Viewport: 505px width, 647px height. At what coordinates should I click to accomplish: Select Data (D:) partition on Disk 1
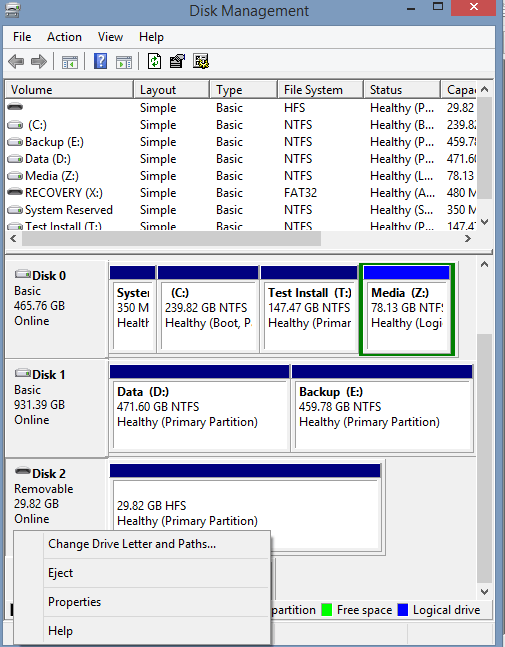pyautogui.click(x=199, y=408)
